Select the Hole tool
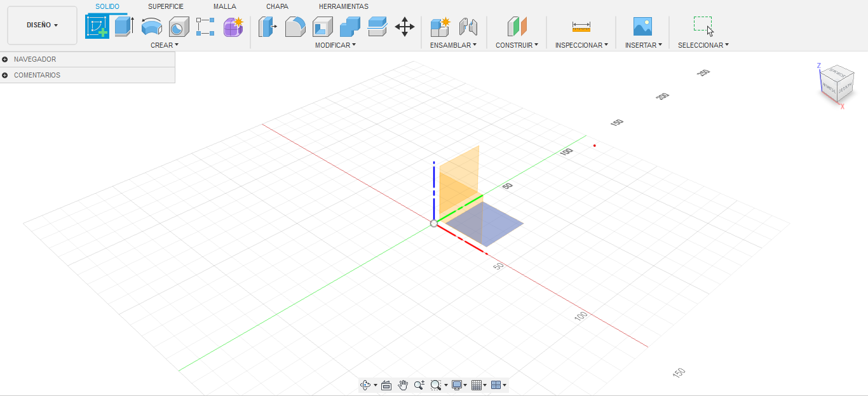Image resolution: width=868 pixels, height=396 pixels. click(179, 27)
